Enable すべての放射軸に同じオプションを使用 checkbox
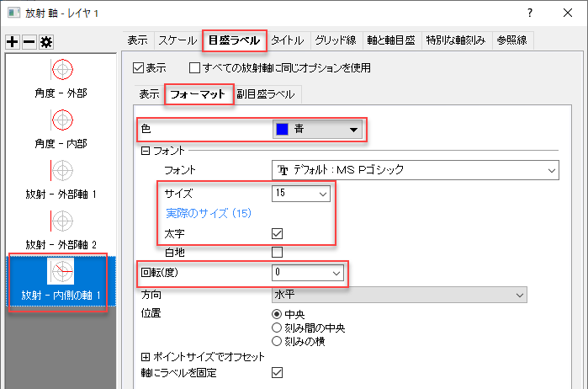 pos(194,68)
